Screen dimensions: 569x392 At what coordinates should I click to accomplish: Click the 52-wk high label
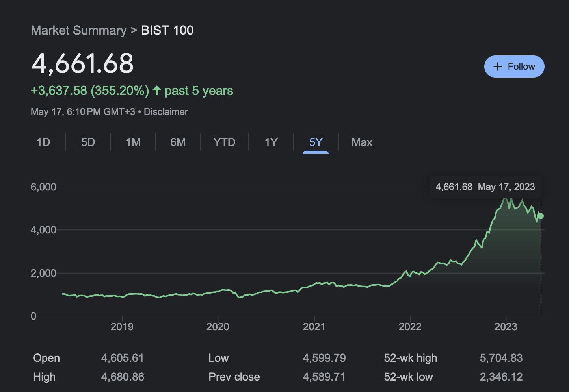coord(411,358)
